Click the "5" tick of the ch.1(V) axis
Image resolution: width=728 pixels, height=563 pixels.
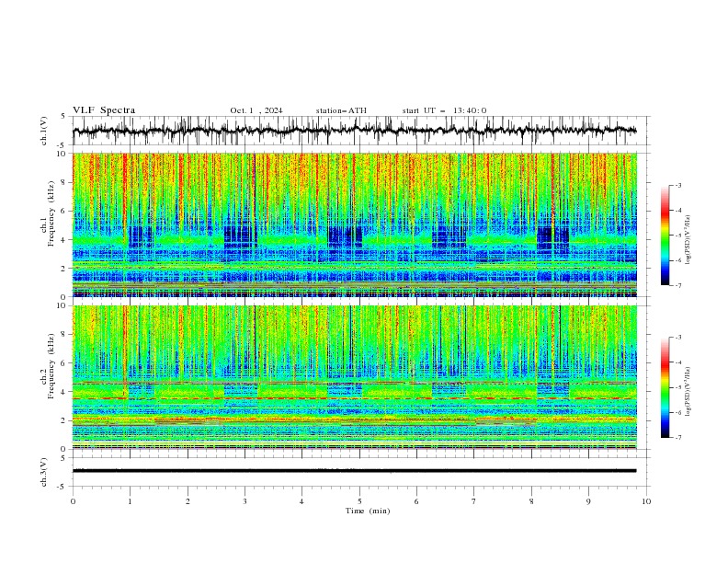coord(65,116)
